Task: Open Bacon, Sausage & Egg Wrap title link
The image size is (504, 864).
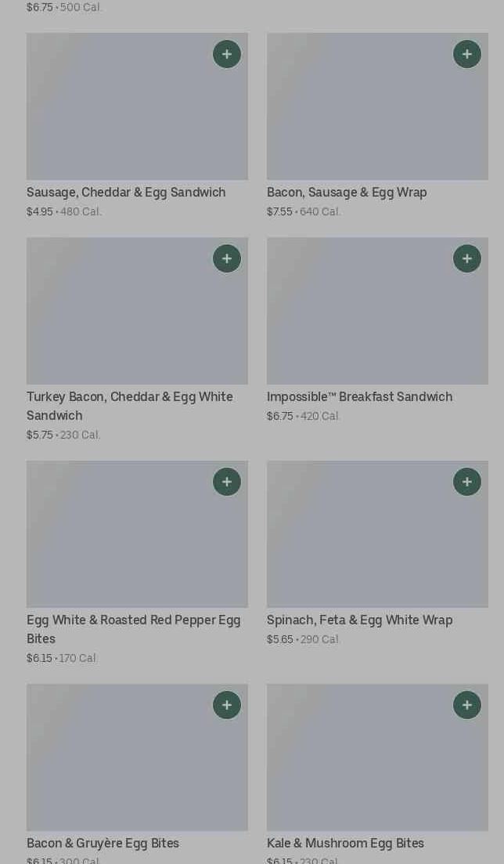Action: [347, 193]
